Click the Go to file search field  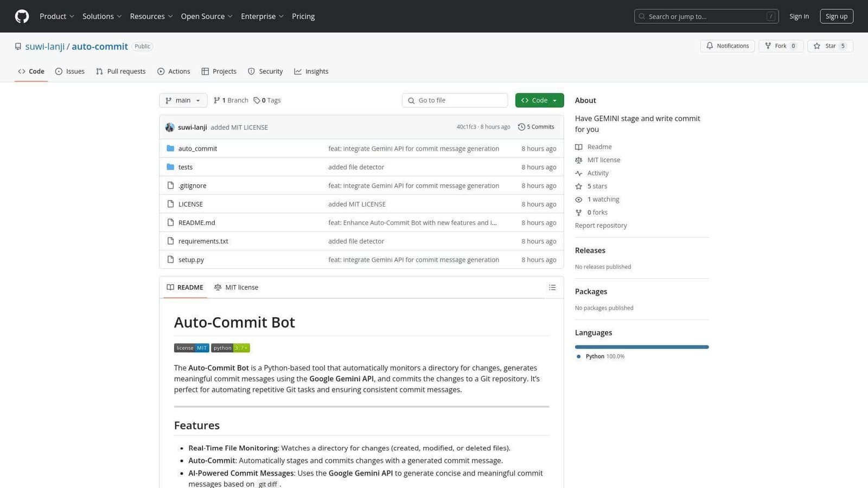pyautogui.click(x=455, y=100)
